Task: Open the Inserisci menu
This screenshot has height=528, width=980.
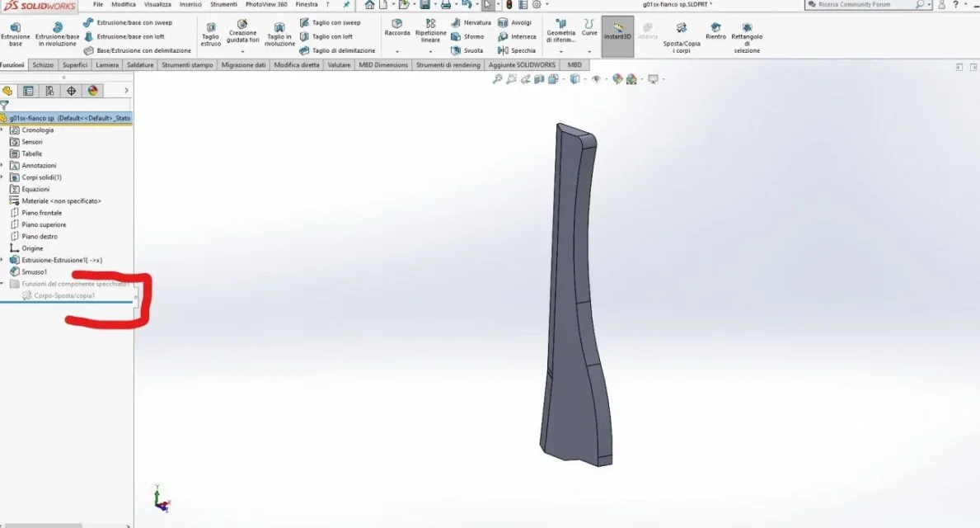Action: tap(190, 4)
